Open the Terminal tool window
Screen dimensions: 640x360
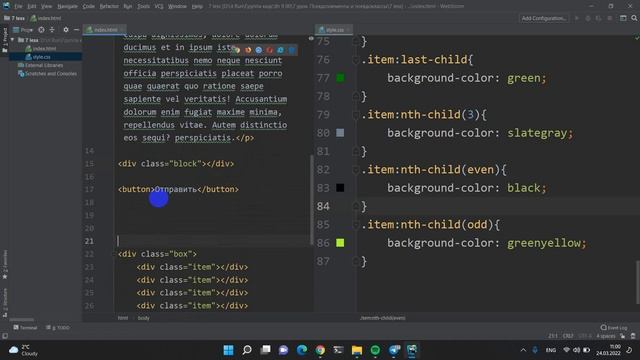25,327
